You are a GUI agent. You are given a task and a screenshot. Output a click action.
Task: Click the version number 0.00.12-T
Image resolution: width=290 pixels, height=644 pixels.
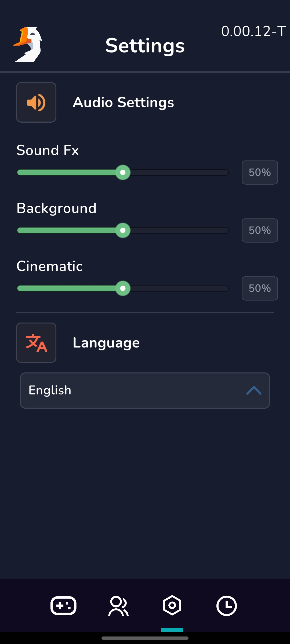253,31
